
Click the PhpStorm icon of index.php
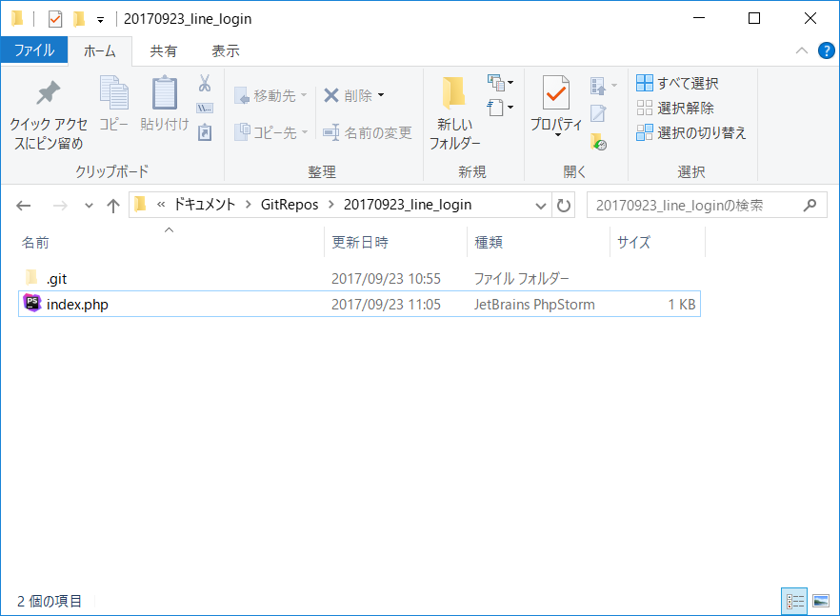(32, 303)
